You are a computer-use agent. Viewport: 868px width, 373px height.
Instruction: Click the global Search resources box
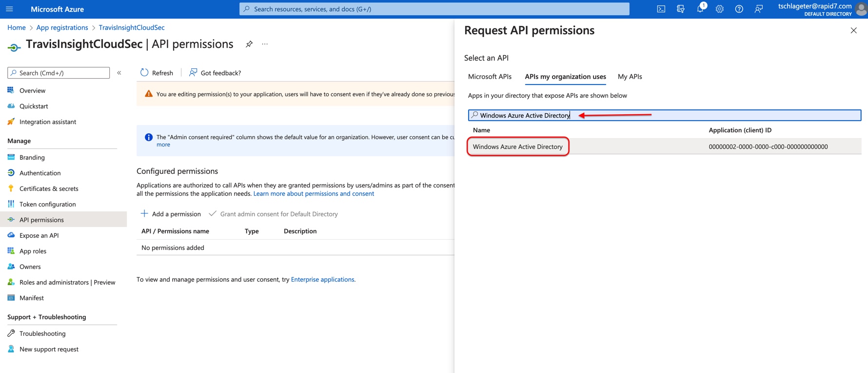(x=434, y=9)
